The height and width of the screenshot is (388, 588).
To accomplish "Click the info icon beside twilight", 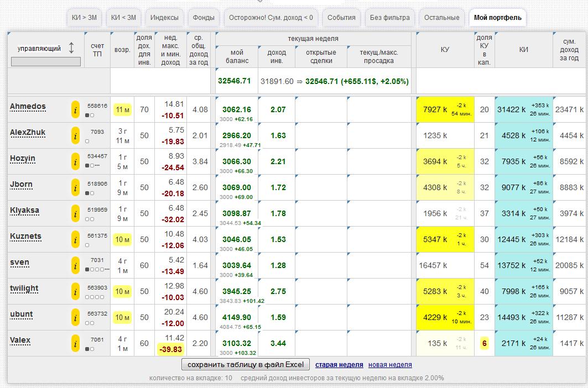I will click(x=75, y=291).
